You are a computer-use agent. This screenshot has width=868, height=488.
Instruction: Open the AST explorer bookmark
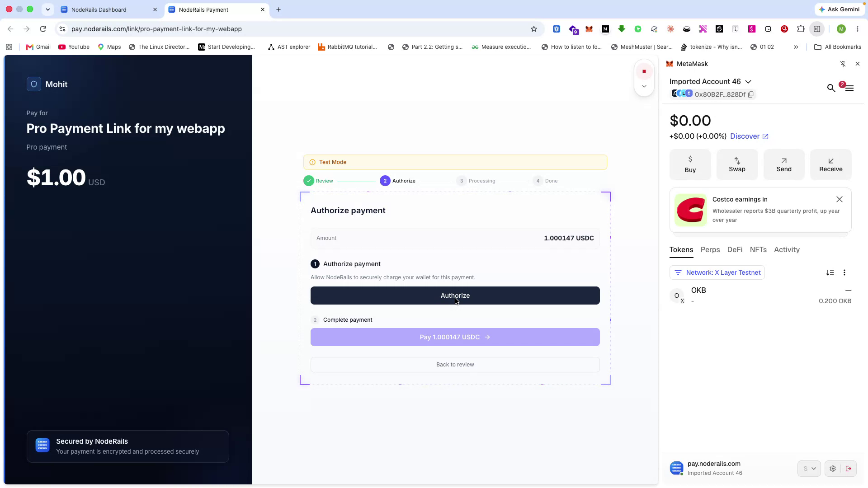289,47
